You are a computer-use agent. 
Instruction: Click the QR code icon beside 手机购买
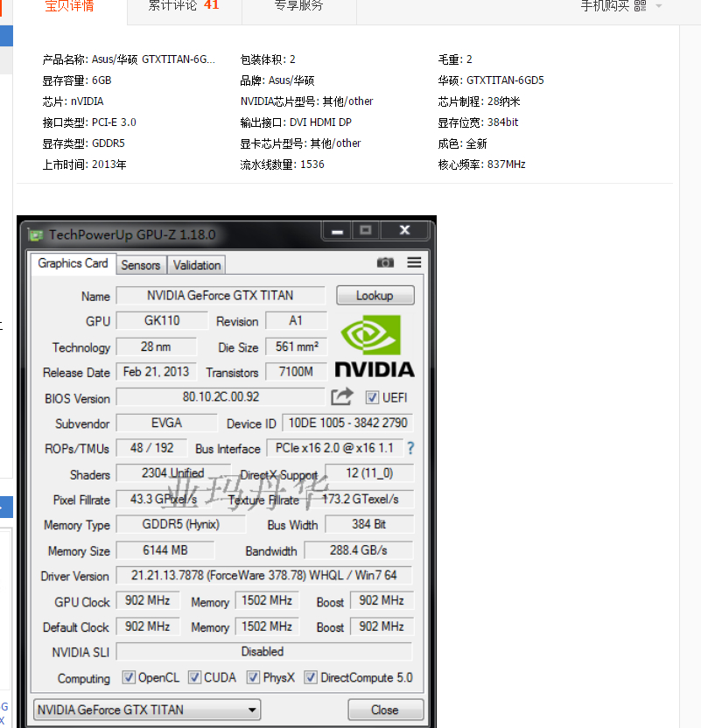pos(641,5)
